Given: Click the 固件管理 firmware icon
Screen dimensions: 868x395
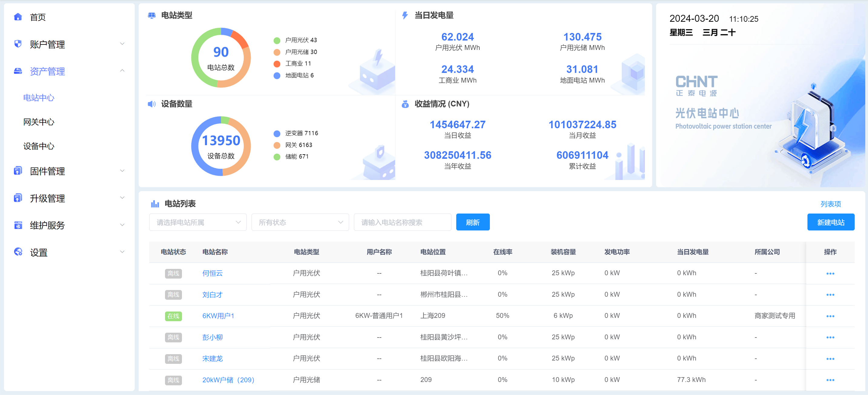Looking at the screenshot, I should pos(18,171).
